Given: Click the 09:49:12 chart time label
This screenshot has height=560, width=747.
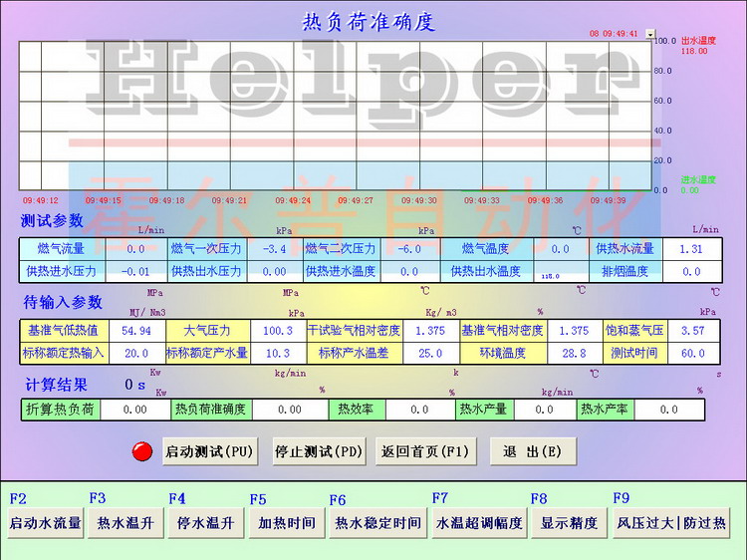Looking at the screenshot, I should (41, 200).
